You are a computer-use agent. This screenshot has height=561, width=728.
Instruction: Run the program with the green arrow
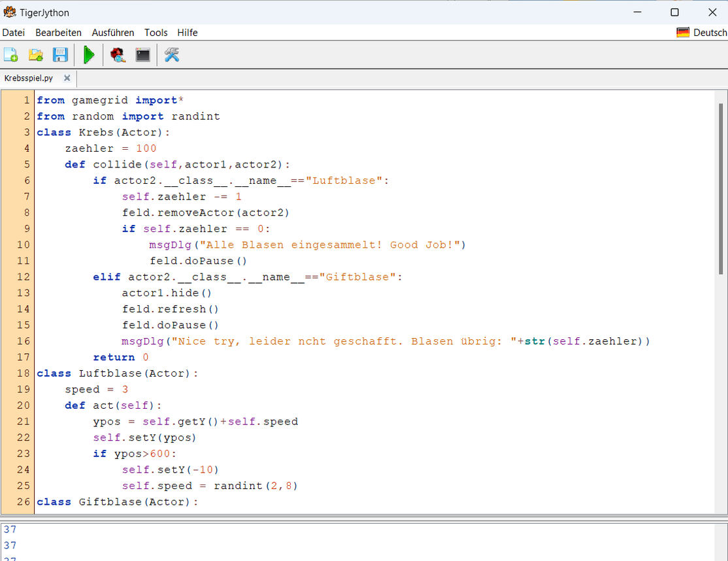click(x=89, y=55)
